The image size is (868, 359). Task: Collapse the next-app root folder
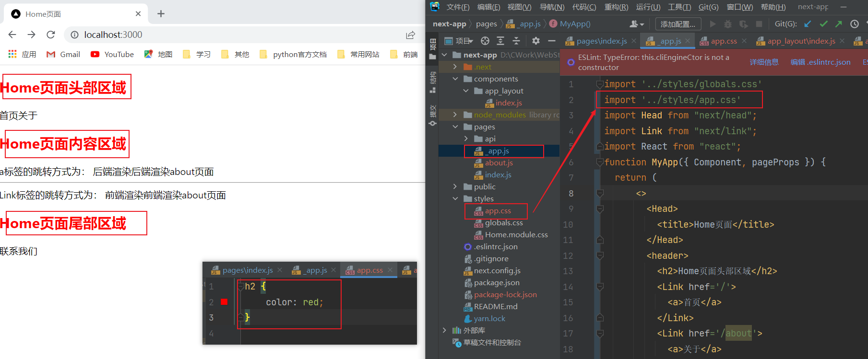click(x=444, y=55)
